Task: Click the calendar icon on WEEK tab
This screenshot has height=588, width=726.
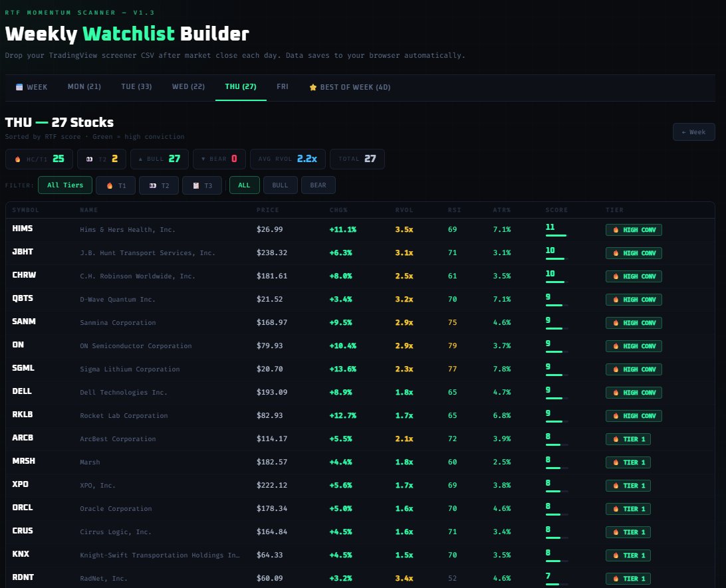Action: point(19,87)
